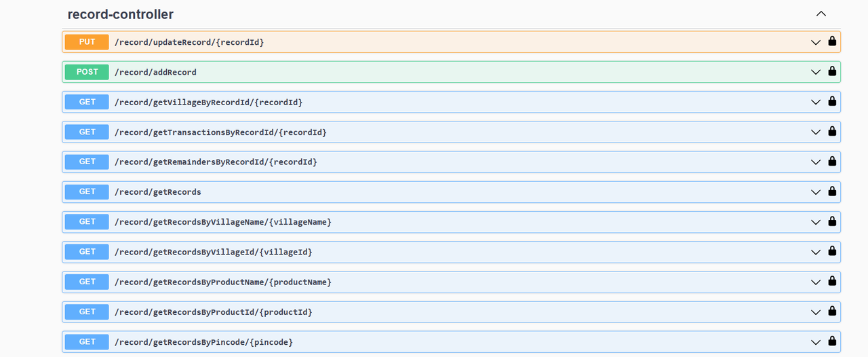The width and height of the screenshot is (868, 357).
Task: Click lock icon on POST addRecord row
Action: pos(832,71)
